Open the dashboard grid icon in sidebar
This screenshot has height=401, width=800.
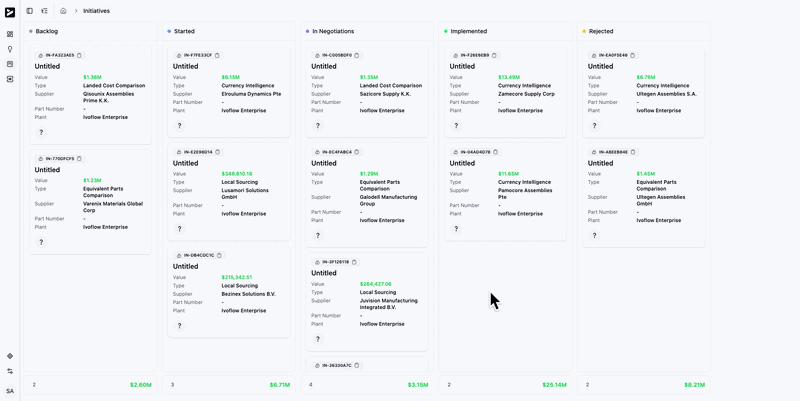pyautogui.click(x=10, y=34)
